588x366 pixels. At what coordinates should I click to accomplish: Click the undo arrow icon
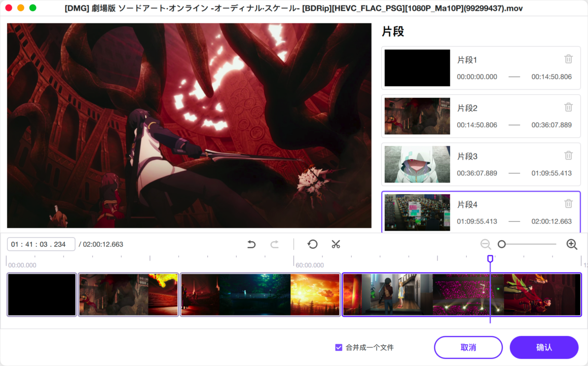click(251, 244)
